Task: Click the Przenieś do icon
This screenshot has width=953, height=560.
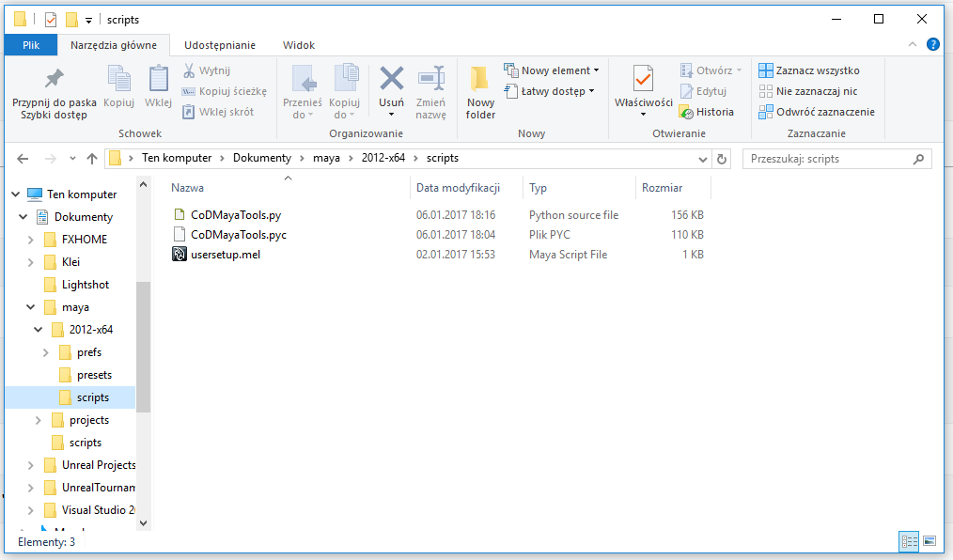Action: [303, 79]
